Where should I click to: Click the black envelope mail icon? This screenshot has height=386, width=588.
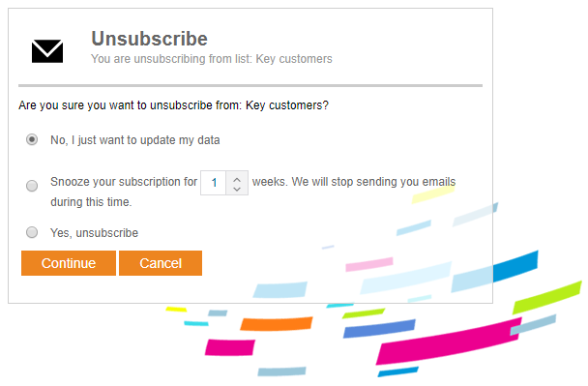coord(47,51)
